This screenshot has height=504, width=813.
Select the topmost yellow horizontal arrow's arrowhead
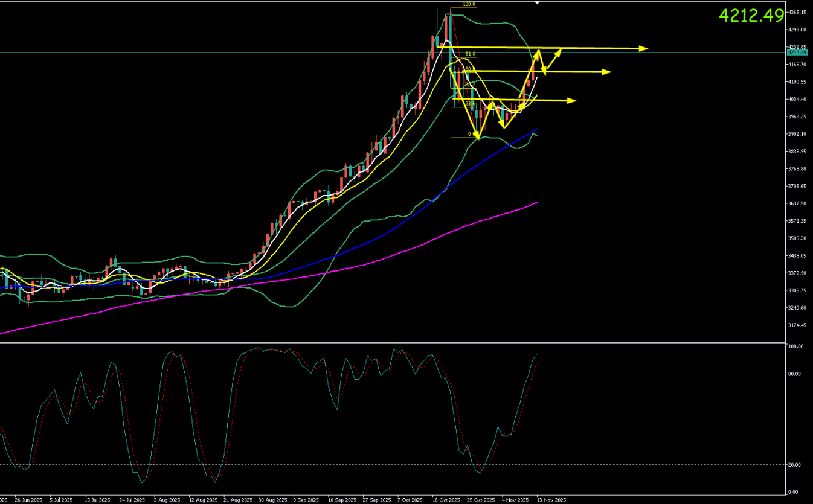pyautogui.click(x=644, y=48)
